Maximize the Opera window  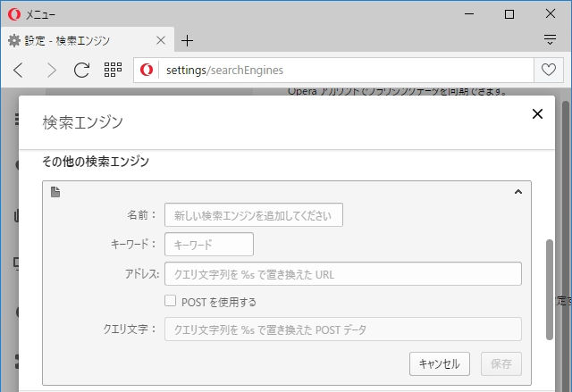click(x=509, y=14)
